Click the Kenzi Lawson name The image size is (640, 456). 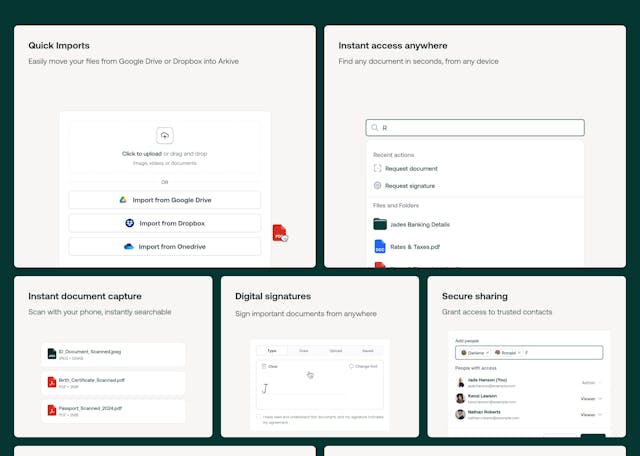pyautogui.click(x=482, y=396)
